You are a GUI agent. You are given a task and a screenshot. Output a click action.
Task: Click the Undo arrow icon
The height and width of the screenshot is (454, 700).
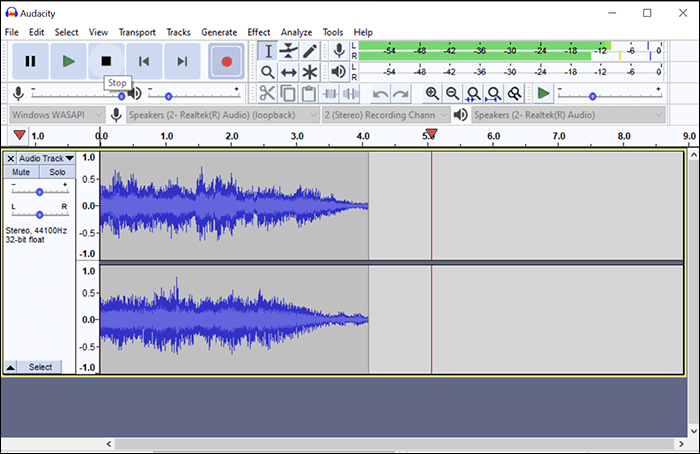(380, 93)
